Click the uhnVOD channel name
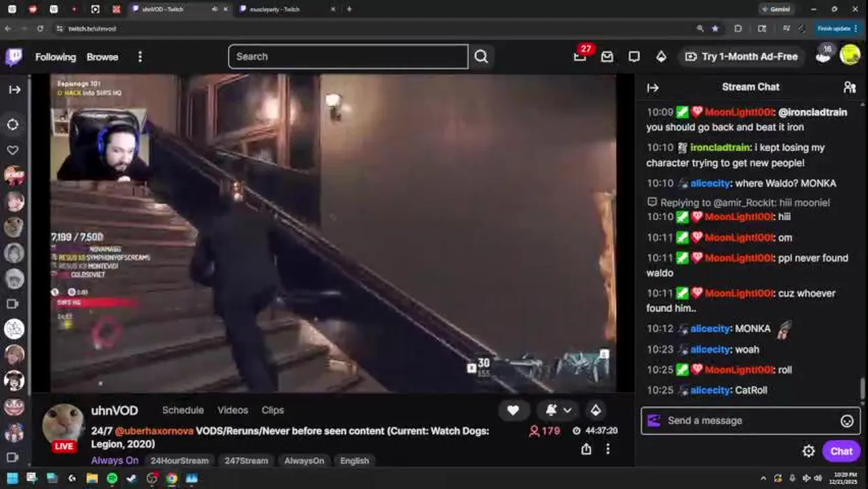 coord(114,411)
